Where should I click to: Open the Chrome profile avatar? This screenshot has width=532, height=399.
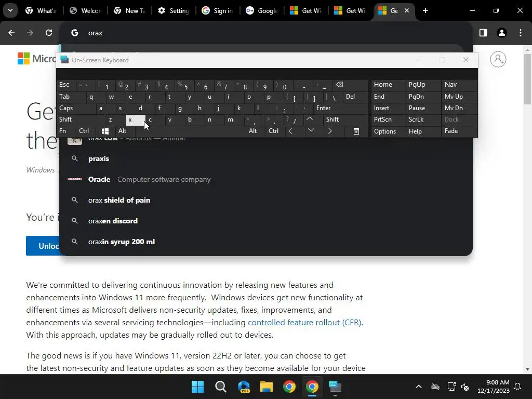pyautogui.click(x=502, y=33)
